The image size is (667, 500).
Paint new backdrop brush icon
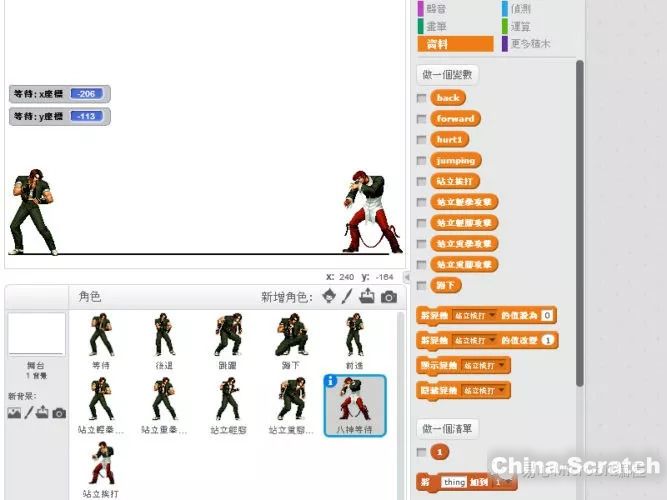[29, 413]
